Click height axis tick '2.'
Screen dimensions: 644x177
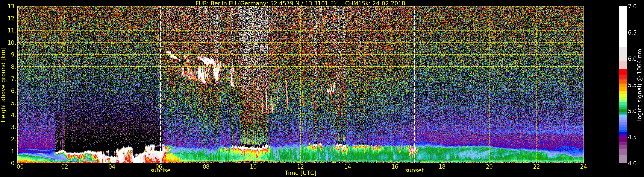14,139
